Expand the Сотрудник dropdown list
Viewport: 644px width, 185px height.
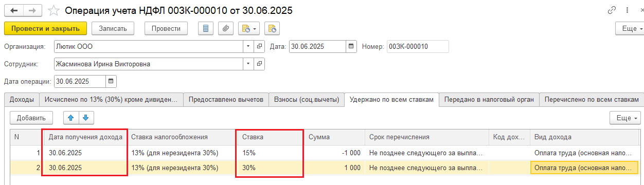[x=248, y=64]
